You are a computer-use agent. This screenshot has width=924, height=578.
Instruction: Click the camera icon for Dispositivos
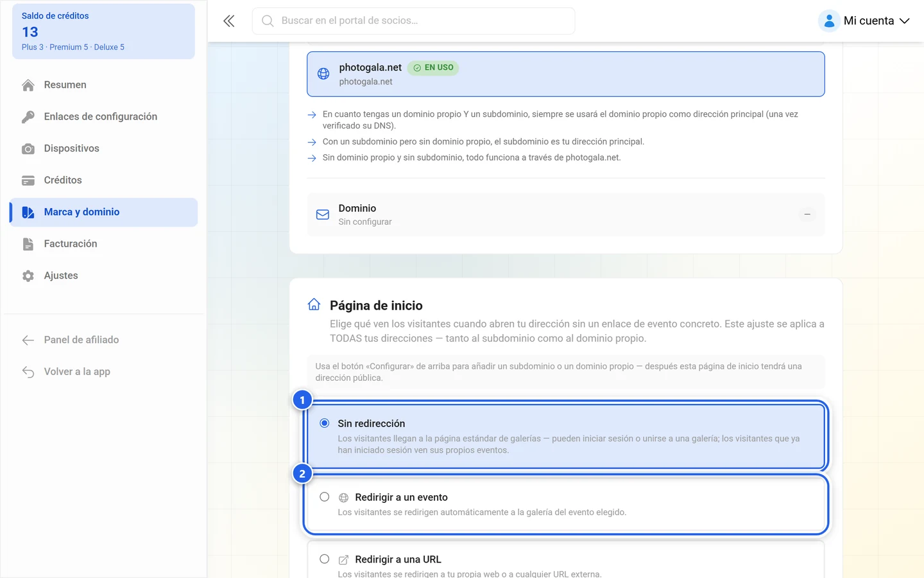click(x=28, y=149)
